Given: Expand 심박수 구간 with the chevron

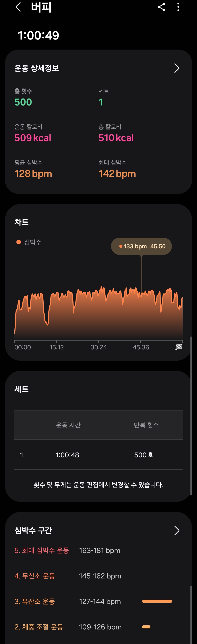Looking at the screenshot, I should (x=177, y=530).
